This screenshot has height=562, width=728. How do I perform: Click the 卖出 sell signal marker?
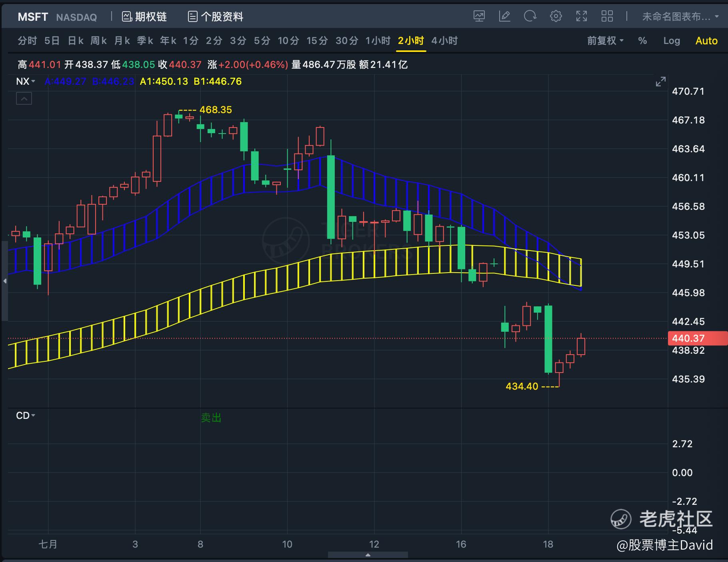tap(211, 418)
